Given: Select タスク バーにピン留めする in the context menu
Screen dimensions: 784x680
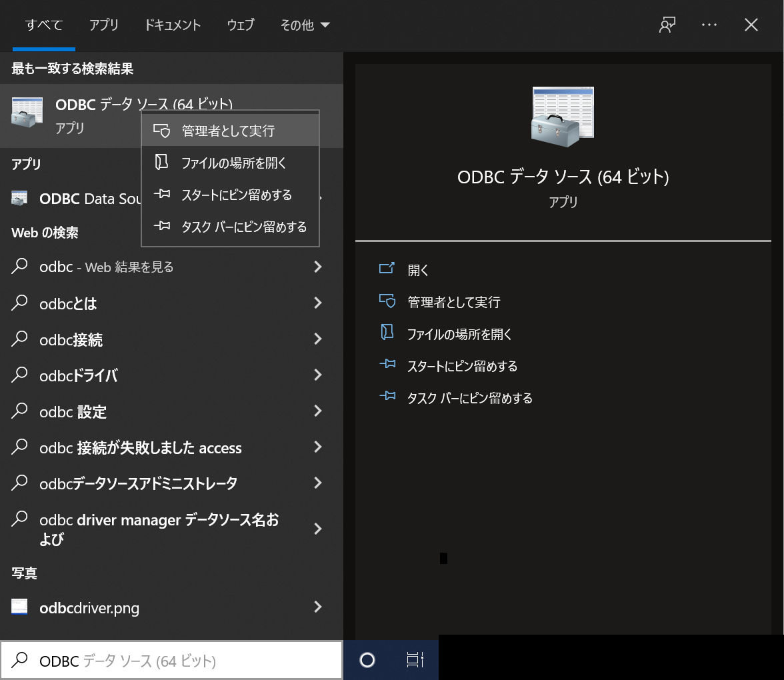Looking at the screenshot, I should pos(230,227).
